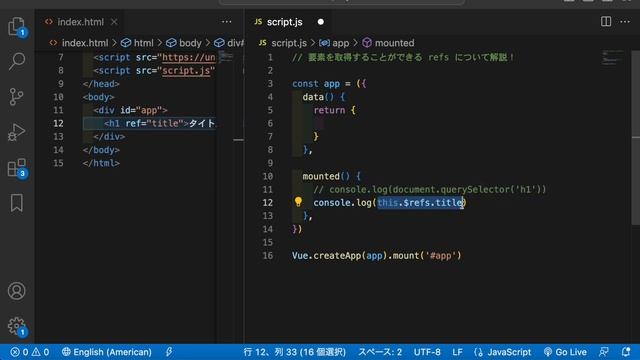Screen dimensions: 640x360
Task: Open more actions for script.js editor
Action: 625,22
